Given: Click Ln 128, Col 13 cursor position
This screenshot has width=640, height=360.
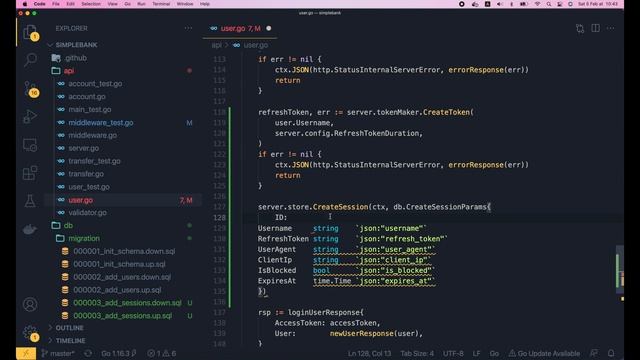Looking at the screenshot, I should [x=369, y=353].
